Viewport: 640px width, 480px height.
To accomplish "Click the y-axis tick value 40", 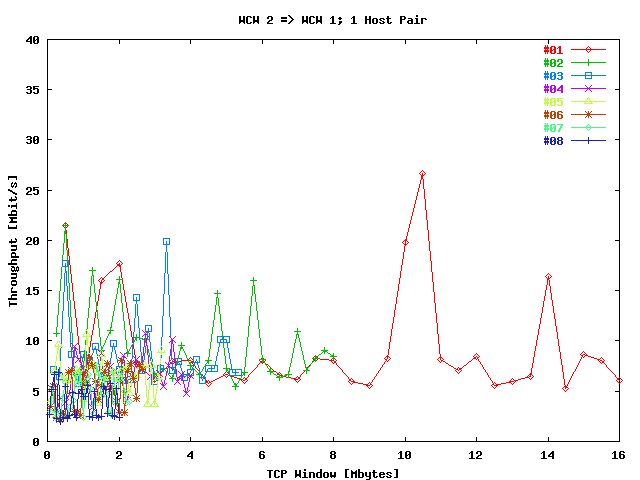I will pos(32,40).
